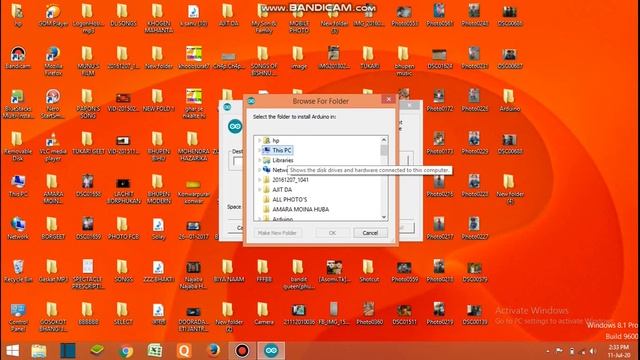Expand the hp node in folder tree

(259, 140)
